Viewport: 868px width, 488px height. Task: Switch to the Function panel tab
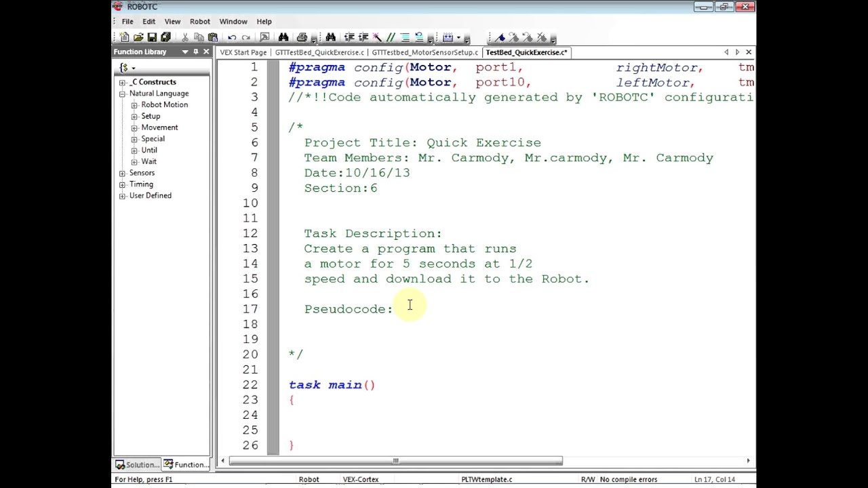click(186, 465)
